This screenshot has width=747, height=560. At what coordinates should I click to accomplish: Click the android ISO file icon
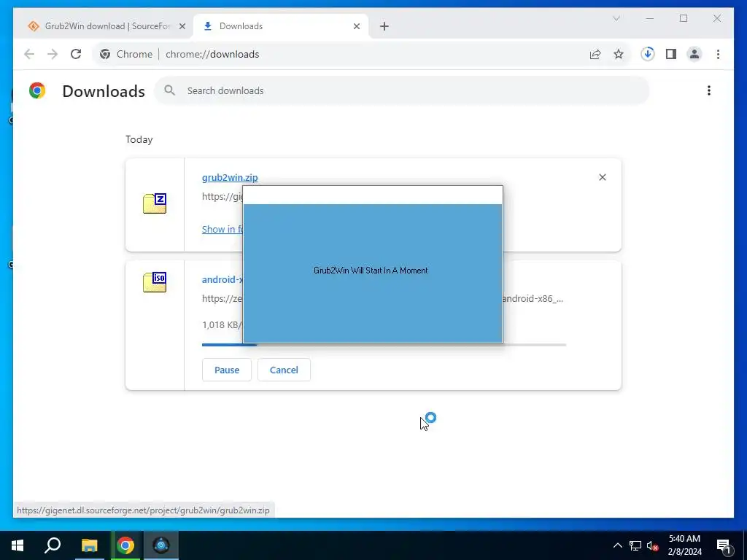click(x=155, y=282)
